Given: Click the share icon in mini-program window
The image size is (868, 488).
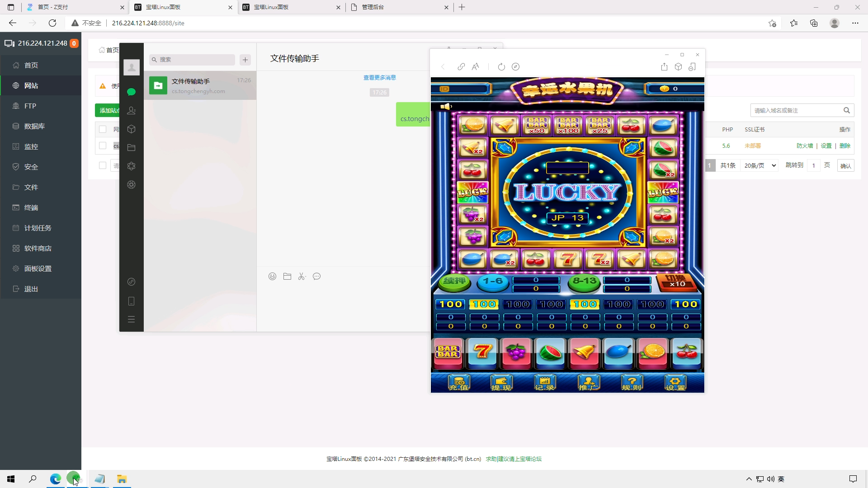Looking at the screenshot, I should click(x=664, y=67).
